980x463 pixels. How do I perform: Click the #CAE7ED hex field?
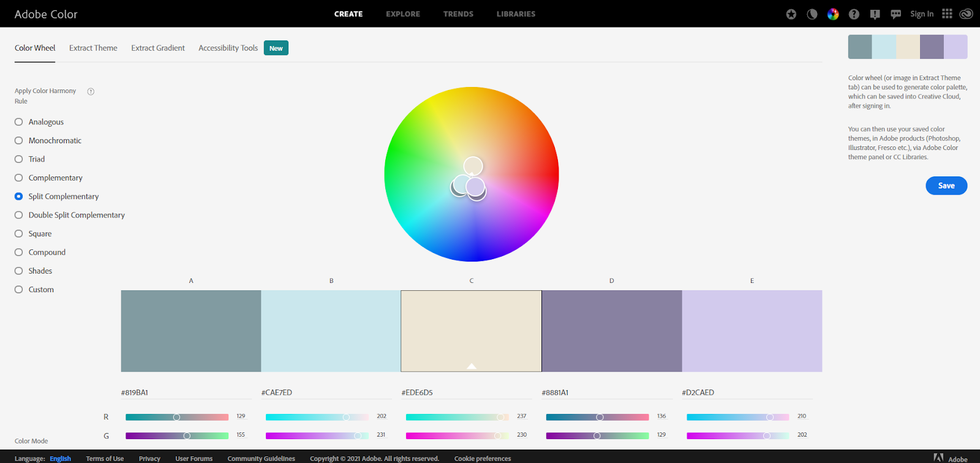tap(326, 393)
